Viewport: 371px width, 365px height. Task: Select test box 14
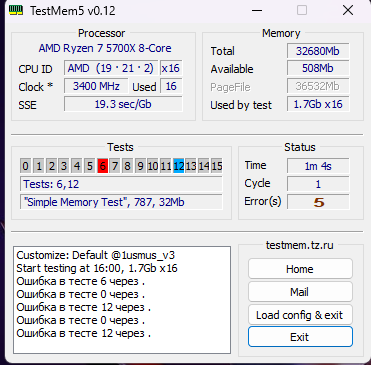[204, 166]
